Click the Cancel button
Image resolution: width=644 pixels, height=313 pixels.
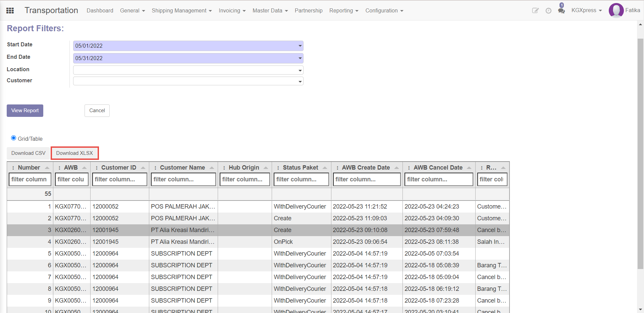tap(97, 110)
